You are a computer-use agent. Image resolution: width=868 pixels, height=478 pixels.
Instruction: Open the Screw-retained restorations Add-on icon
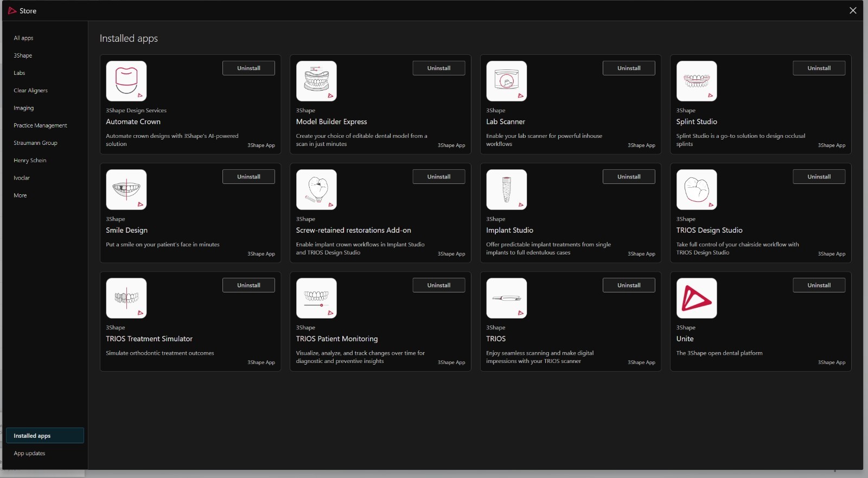pyautogui.click(x=316, y=189)
